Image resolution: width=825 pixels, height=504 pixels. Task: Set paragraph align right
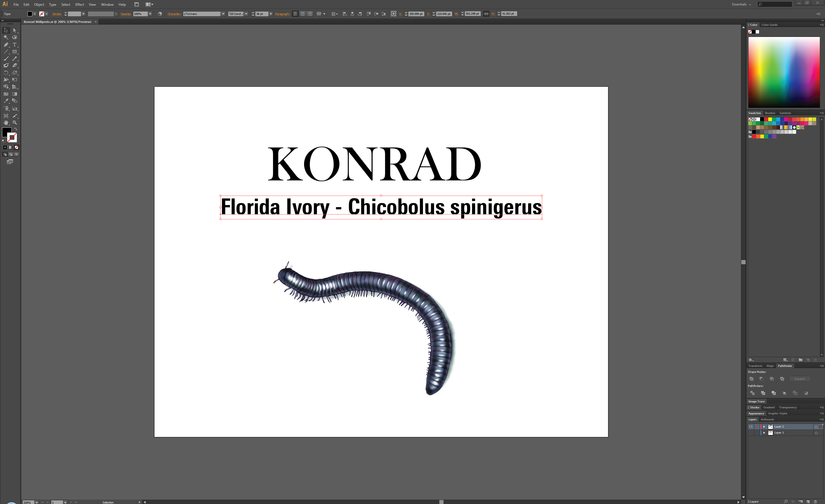(x=310, y=14)
